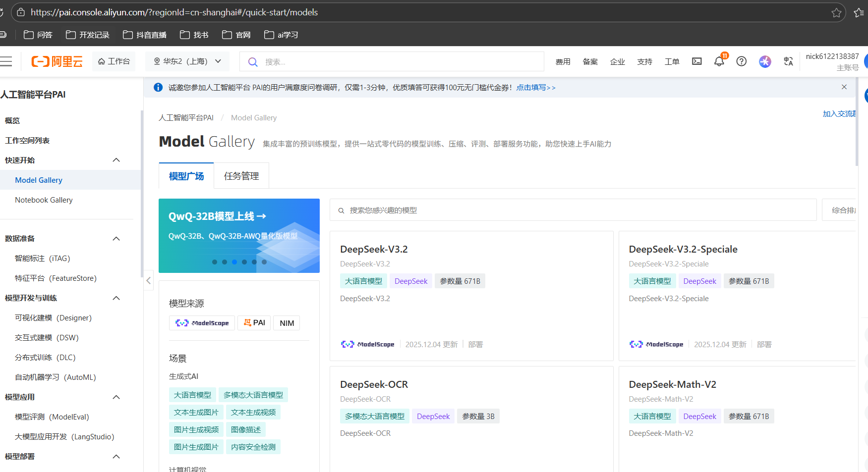Open the AI assistant purple icon
The height and width of the screenshot is (472, 868).
pyautogui.click(x=765, y=61)
